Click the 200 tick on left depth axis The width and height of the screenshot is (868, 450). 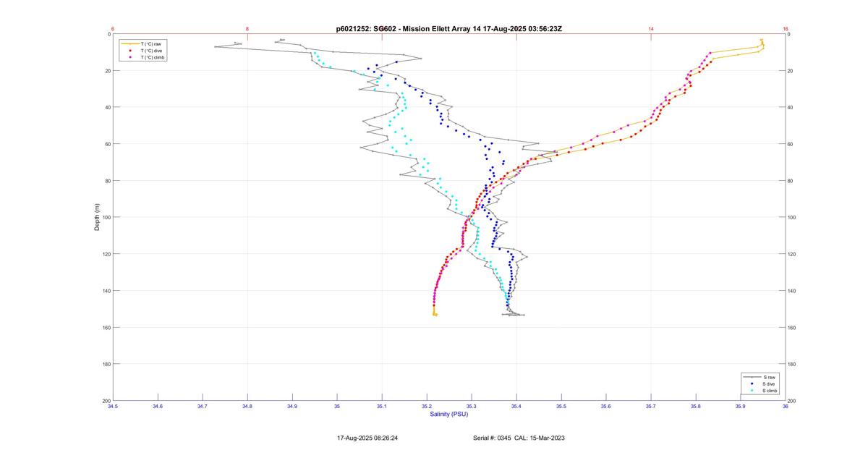pyautogui.click(x=106, y=400)
